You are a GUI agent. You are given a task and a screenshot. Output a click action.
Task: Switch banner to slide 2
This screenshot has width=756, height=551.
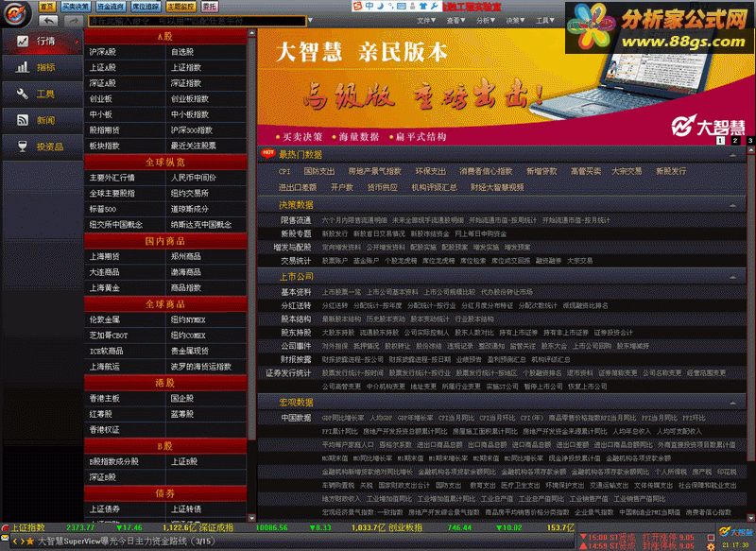pos(735,140)
